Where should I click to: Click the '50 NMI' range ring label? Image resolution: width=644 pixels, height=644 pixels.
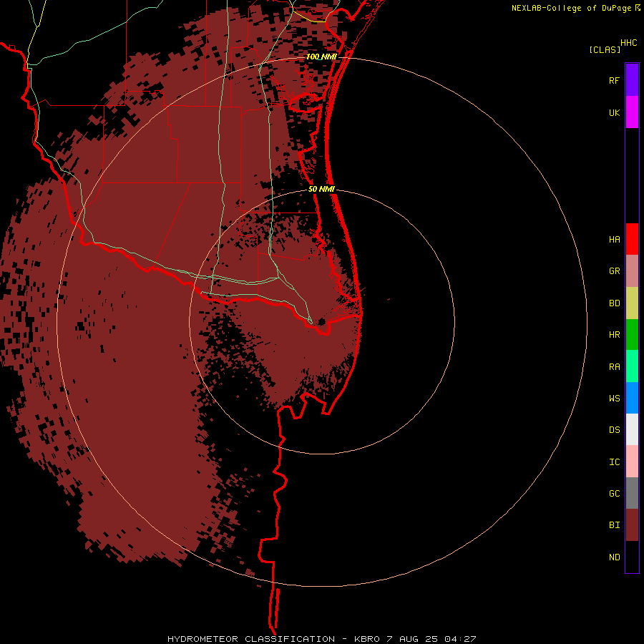pyautogui.click(x=321, y=189)
